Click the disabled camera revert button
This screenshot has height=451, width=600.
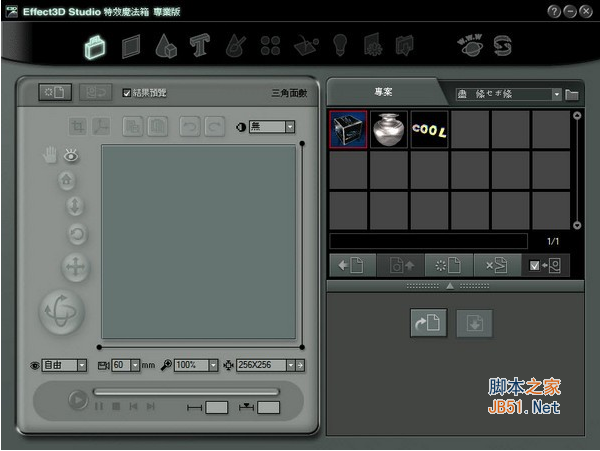[96, 92]
